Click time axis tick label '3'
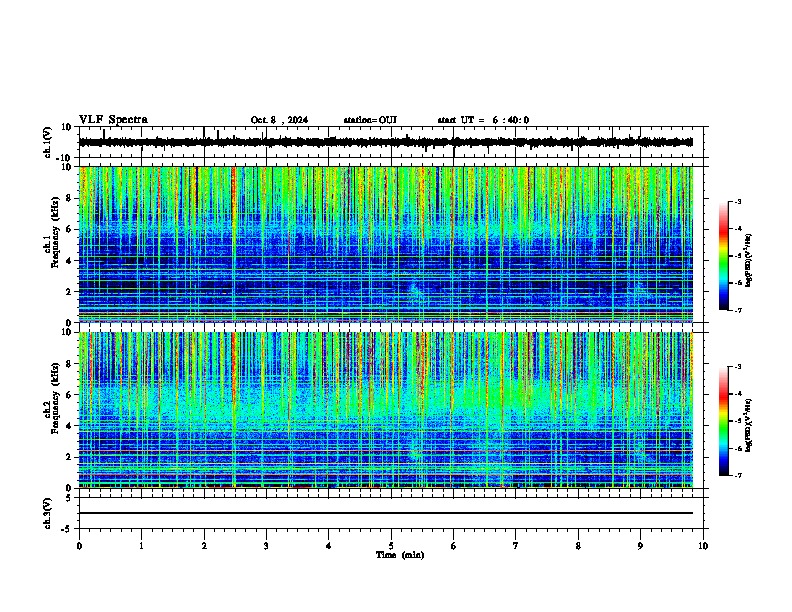 tap(266, 546)
